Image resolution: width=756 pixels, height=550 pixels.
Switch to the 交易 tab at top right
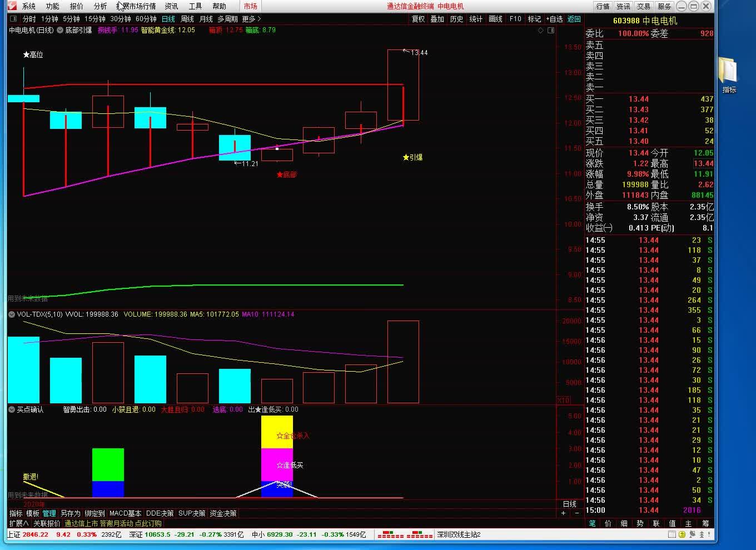644,6
